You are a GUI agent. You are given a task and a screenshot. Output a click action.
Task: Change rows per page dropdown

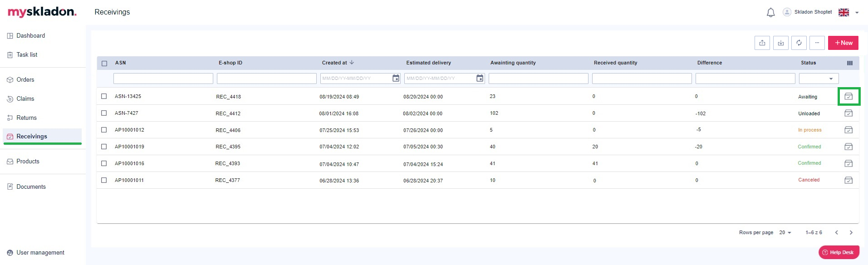(x=785, y=232)
